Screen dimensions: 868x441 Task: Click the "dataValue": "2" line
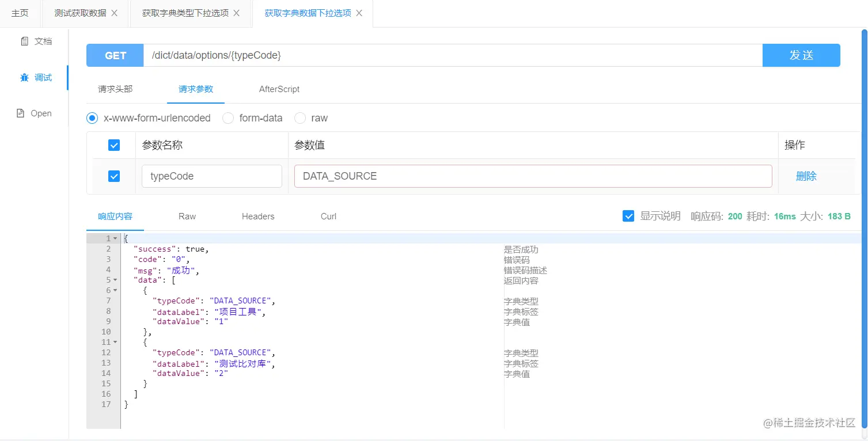191,373
